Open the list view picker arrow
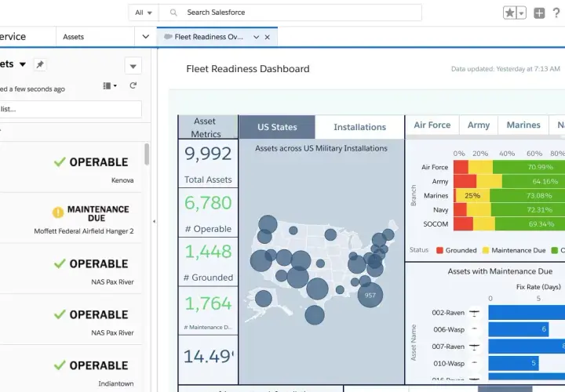565x392 pixels. coord(23,64)
